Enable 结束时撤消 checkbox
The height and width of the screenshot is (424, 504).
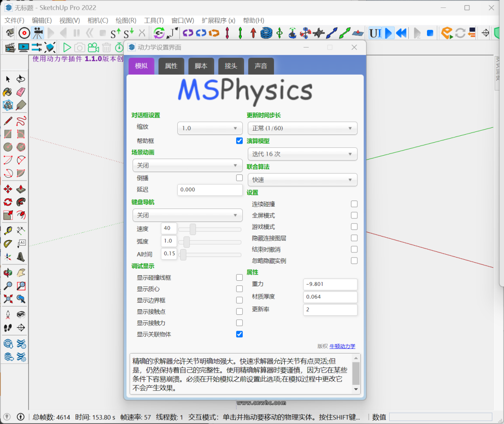[x=354, y=249]
